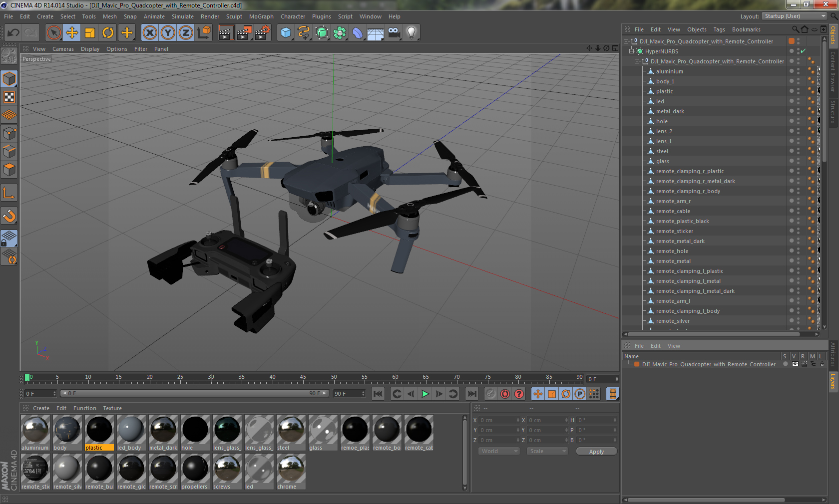Viewport: 839px width, 504px height.
Task: Switch to Texture mode
Action: (x=9, y=97)
